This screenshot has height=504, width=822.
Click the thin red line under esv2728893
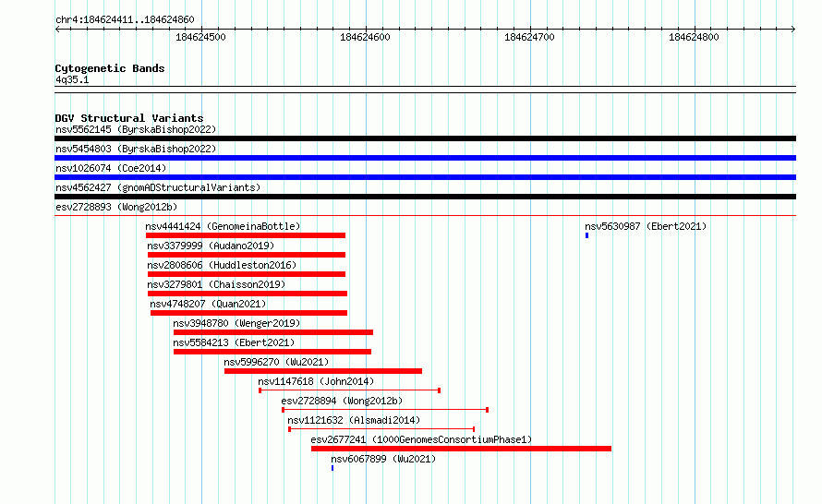(425, 215)
